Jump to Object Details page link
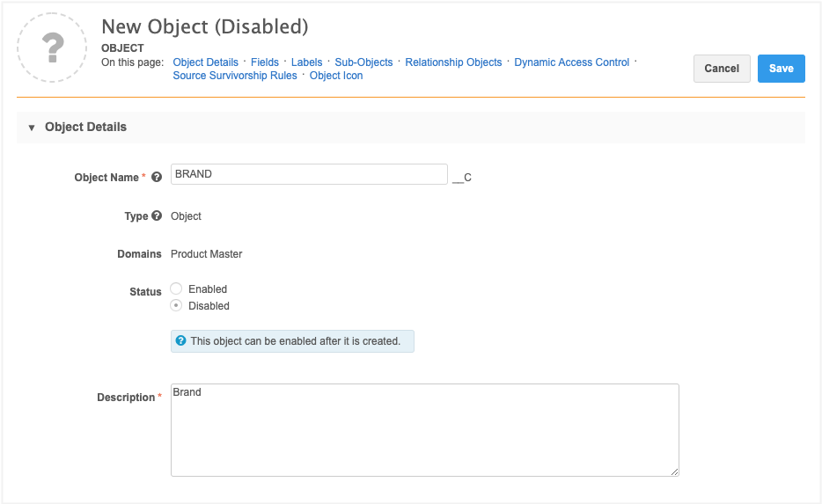 pos(205,62)
